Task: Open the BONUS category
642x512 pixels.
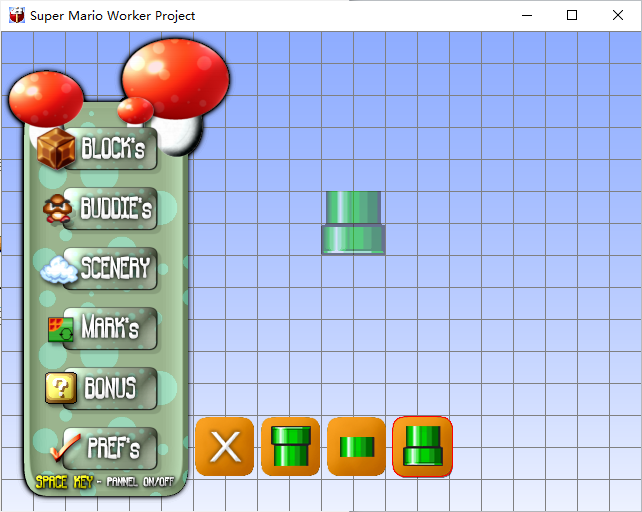Action: pos(111,388)
